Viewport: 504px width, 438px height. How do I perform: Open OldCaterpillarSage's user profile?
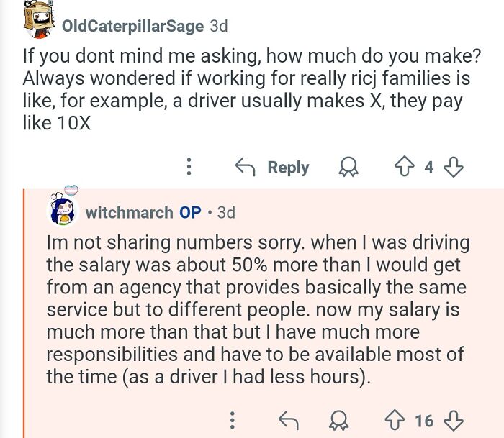[132, 26]
